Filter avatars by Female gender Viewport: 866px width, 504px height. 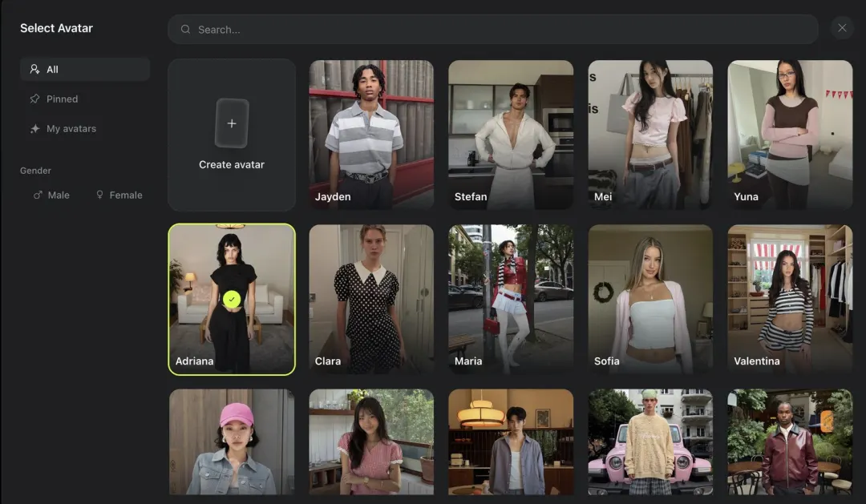coord(119,195)
